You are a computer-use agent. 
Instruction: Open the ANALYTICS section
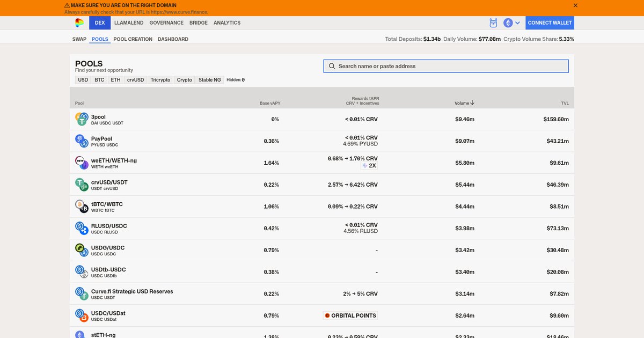click(227, 23)
